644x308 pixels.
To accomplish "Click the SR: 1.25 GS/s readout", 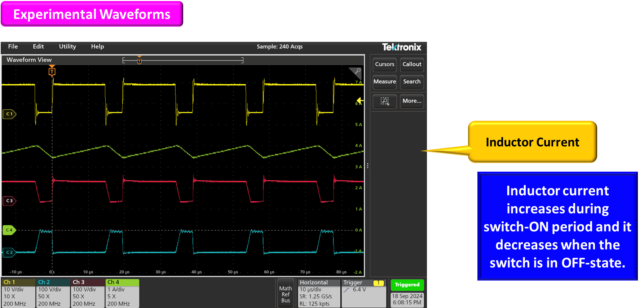I will click(x=316, y=296).
